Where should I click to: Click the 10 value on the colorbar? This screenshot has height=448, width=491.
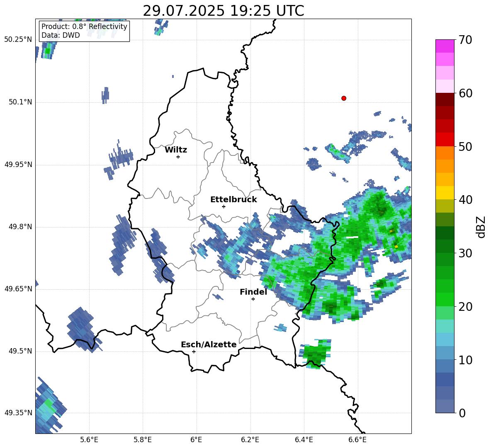tap(465, 360)
